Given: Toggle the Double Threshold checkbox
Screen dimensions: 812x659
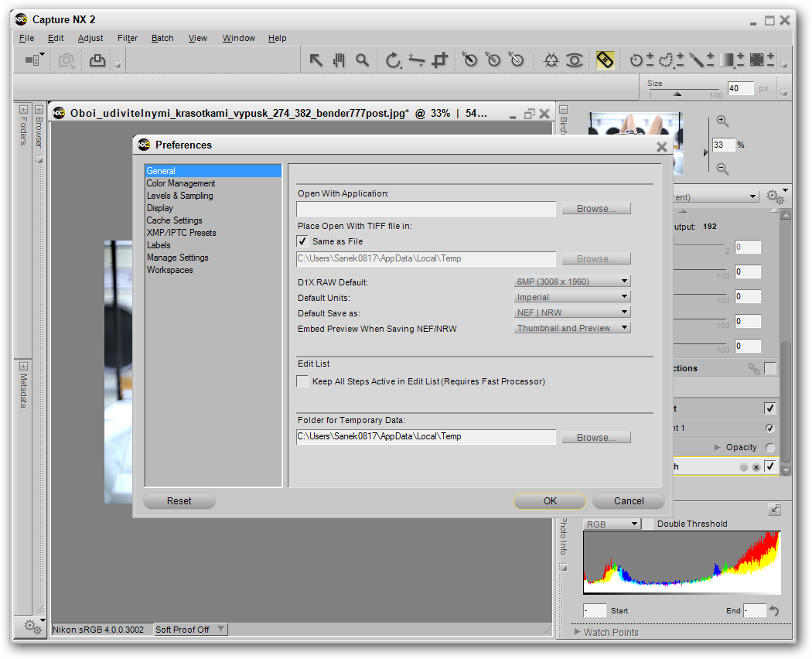Looking at the screenshot, I should (x=649, y=524).
